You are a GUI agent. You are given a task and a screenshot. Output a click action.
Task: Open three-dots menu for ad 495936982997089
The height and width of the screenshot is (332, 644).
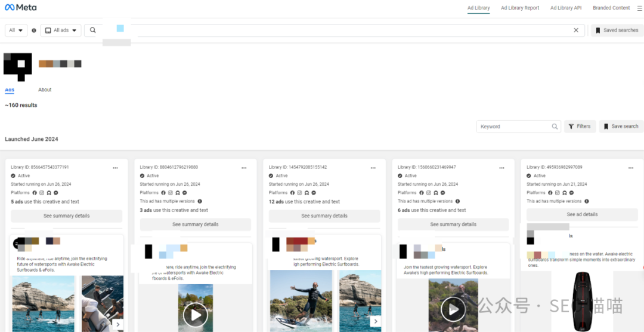tap(630, 168)
